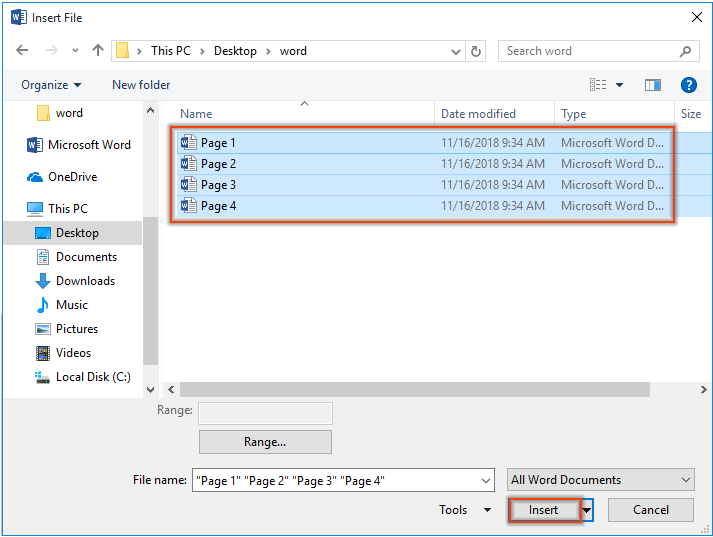Click the Up one level arrow icon
713x537 pixels.
tap(98, 51)
